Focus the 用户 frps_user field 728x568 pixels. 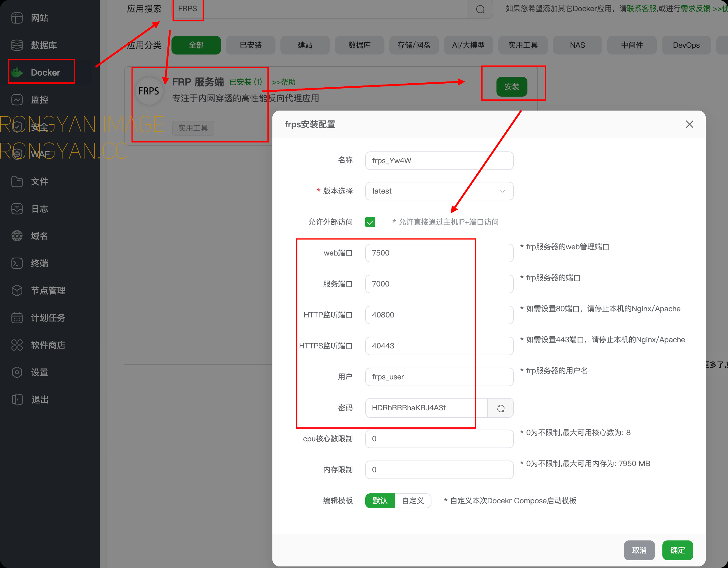(439, 377)
